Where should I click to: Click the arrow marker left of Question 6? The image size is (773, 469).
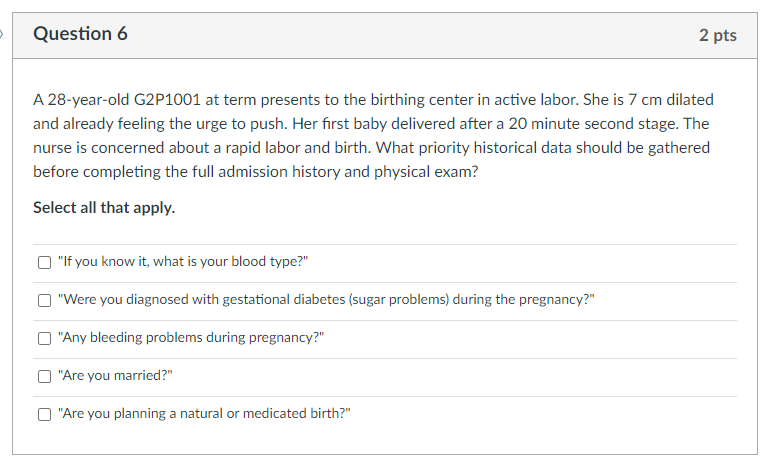[x=3, y=34]
